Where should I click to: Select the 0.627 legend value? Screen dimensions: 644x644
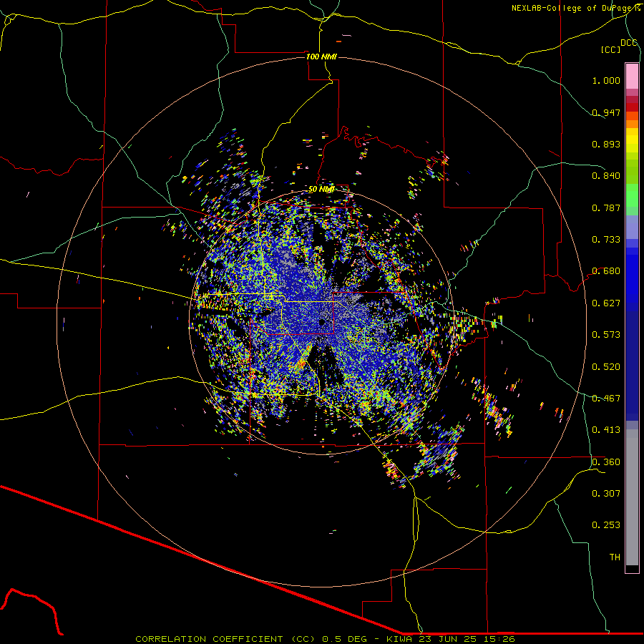606,303
